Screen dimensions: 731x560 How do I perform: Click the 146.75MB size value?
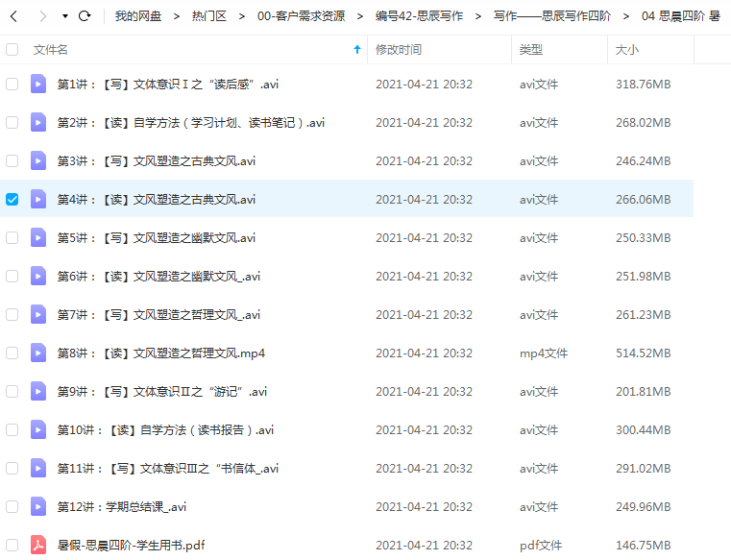tap(644, 545)
